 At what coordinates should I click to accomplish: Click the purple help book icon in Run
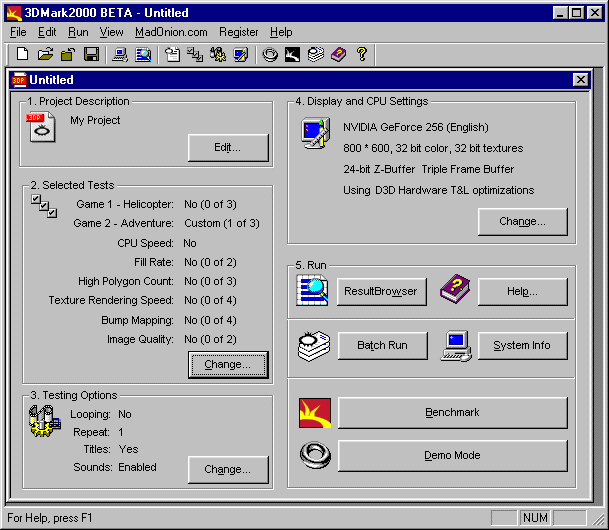(455, 288)
